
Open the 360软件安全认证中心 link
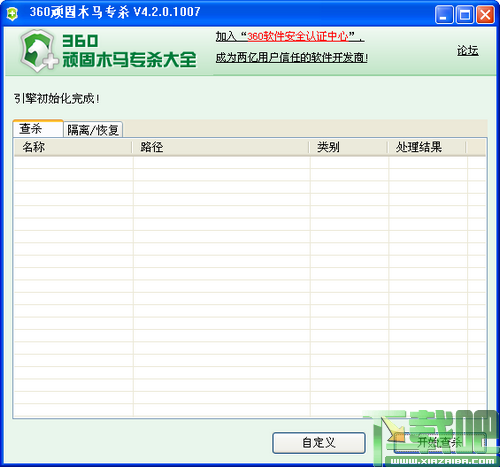298,36
